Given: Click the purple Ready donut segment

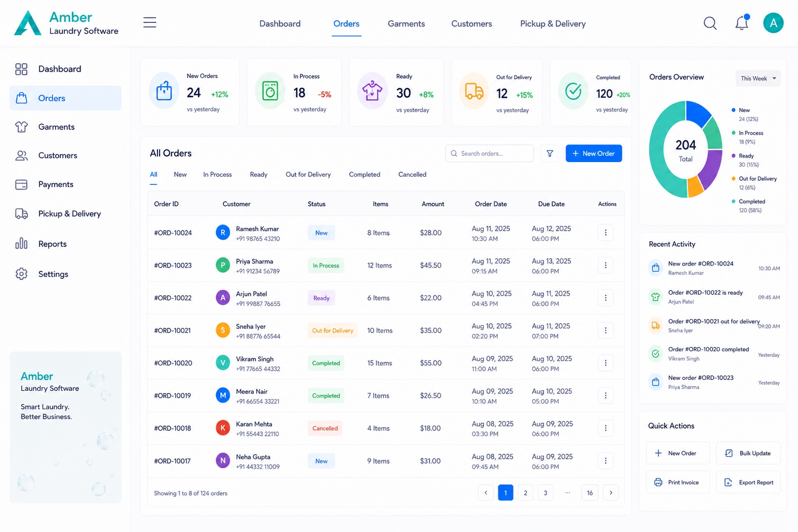Looking at the screenshot, I should pos(711,169).
